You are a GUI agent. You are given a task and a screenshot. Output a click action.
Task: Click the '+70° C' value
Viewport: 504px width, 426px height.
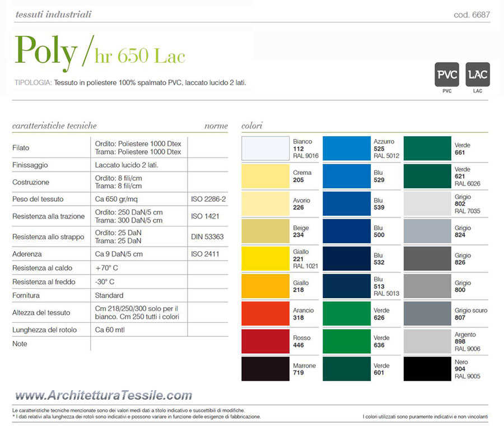[x=106, y=268]
